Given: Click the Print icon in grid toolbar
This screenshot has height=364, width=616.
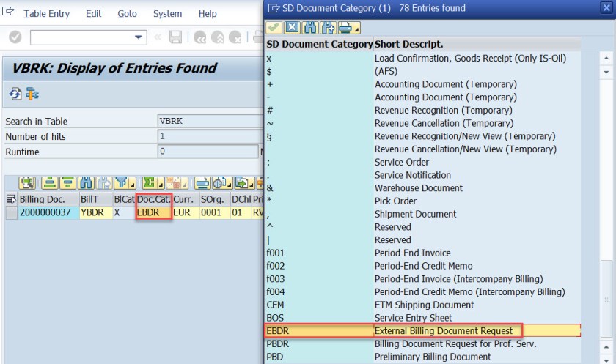Looking at the screenshot, I should pyautogui.click(x=202, y=183).
